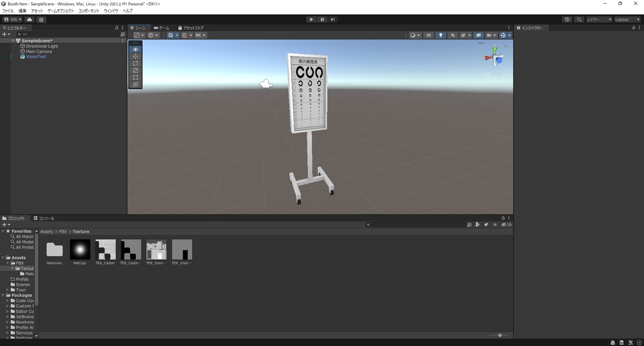The image size is (644, 346).
Task: Open the cloud services icon
Action: coord(30,20)
